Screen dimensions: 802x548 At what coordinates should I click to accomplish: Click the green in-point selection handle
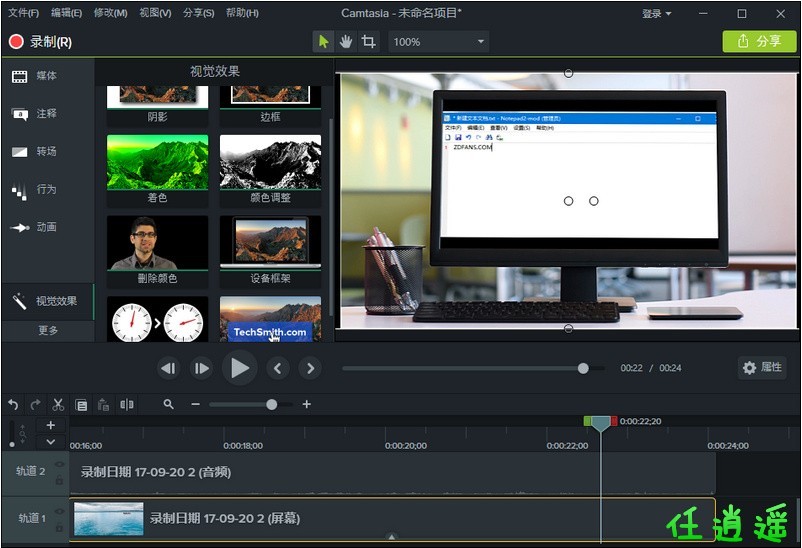click(587, 421)
